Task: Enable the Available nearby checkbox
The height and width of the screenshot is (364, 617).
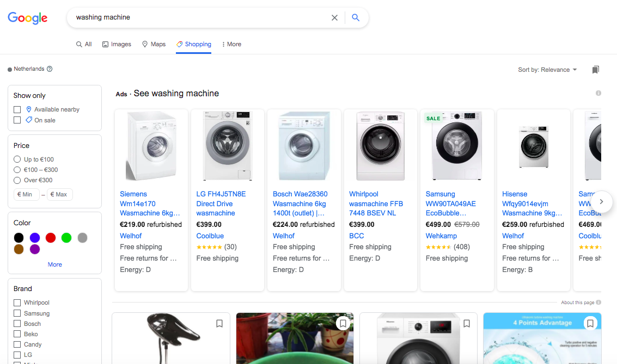Action: [17, 110]
